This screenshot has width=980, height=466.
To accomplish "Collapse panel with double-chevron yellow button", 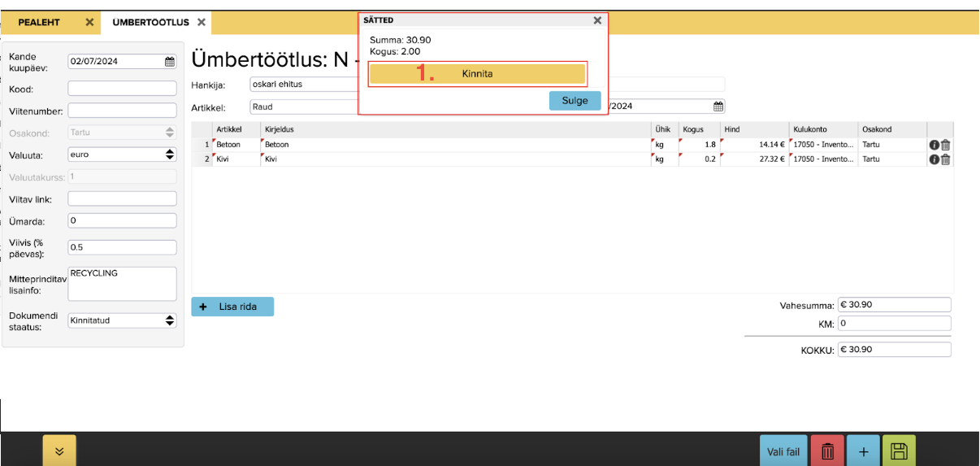I will (59, 451).
